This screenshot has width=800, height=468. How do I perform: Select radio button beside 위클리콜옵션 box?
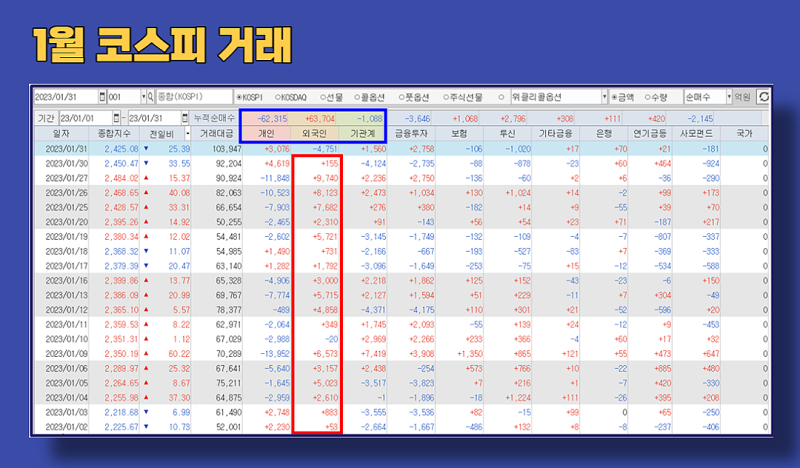(501, 97)
